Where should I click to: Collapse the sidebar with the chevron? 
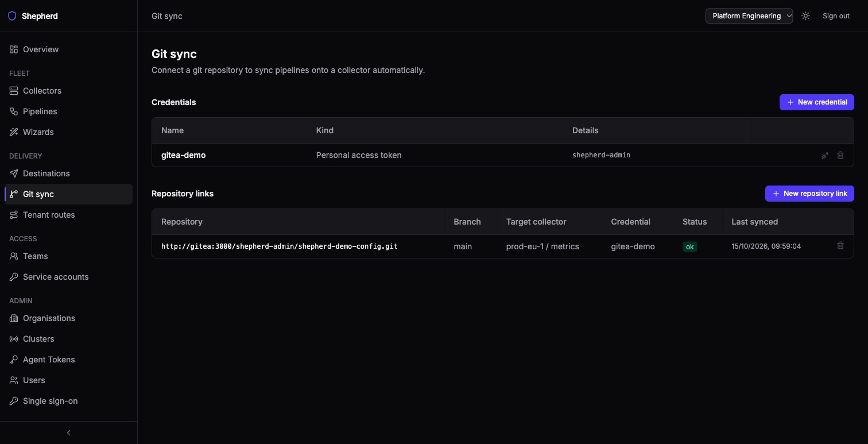[69, 433]
